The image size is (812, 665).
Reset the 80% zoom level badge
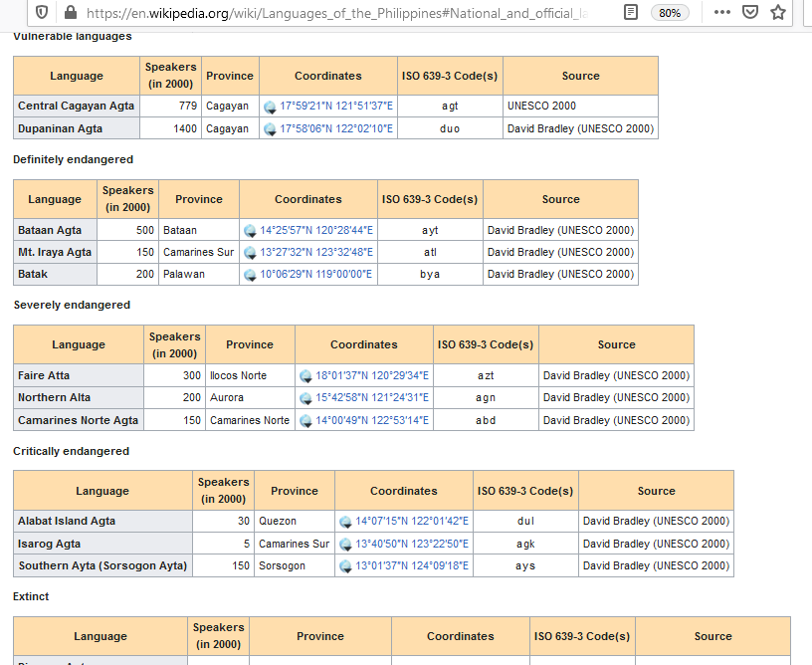[670, 12]
